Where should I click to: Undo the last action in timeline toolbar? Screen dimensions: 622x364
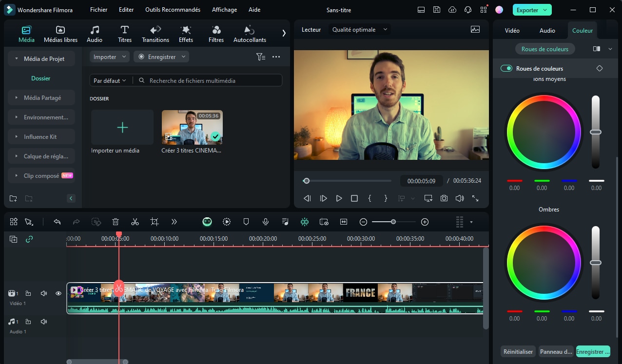point(57,222)
